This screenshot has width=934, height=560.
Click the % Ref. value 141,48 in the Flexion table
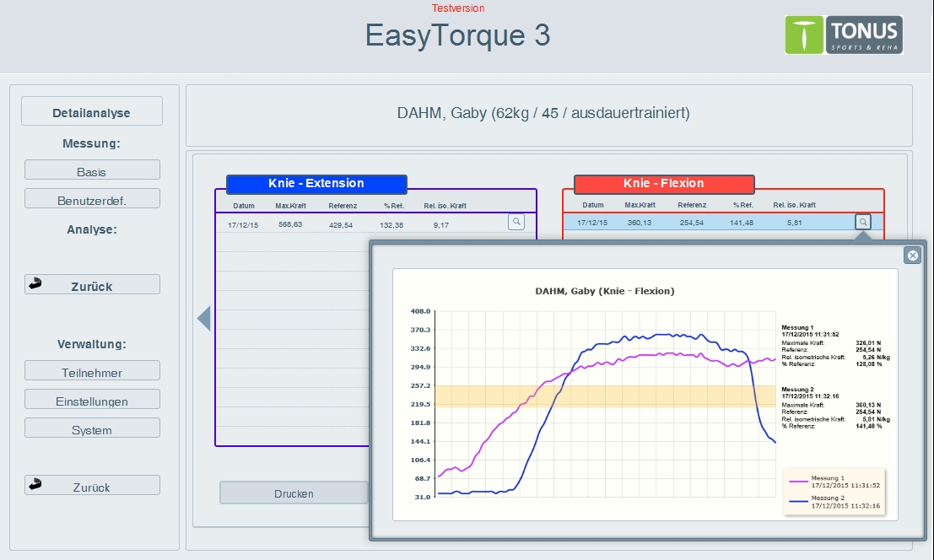click(x=742, y=223)
